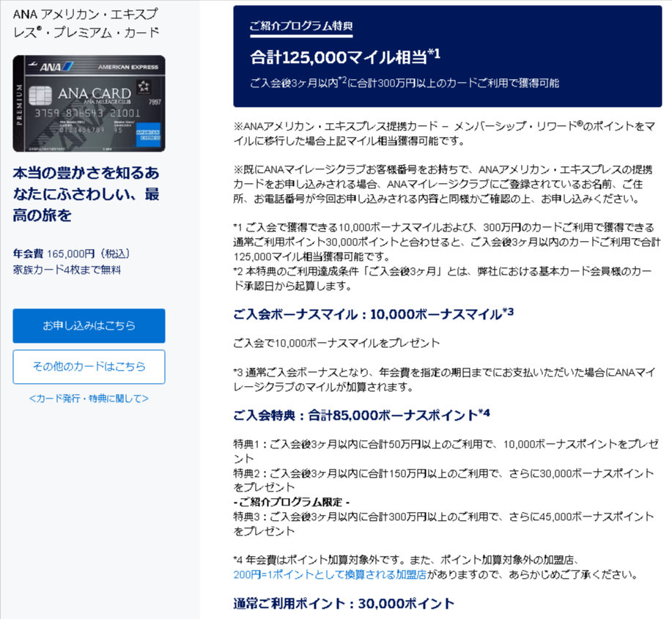Click the 特典1 50万円 bonus point line
Screen dimensions: 672x619
tap(446, 451)
